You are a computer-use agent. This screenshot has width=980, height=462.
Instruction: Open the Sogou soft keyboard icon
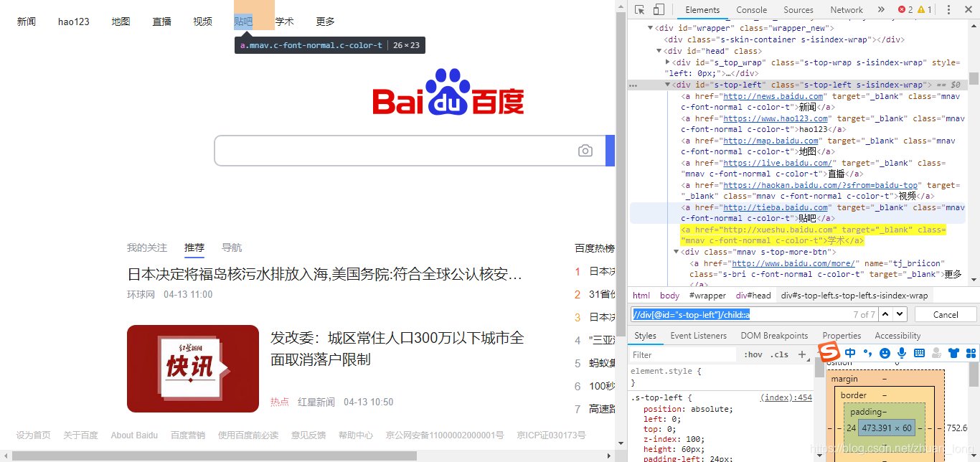[x=920, y=352]
